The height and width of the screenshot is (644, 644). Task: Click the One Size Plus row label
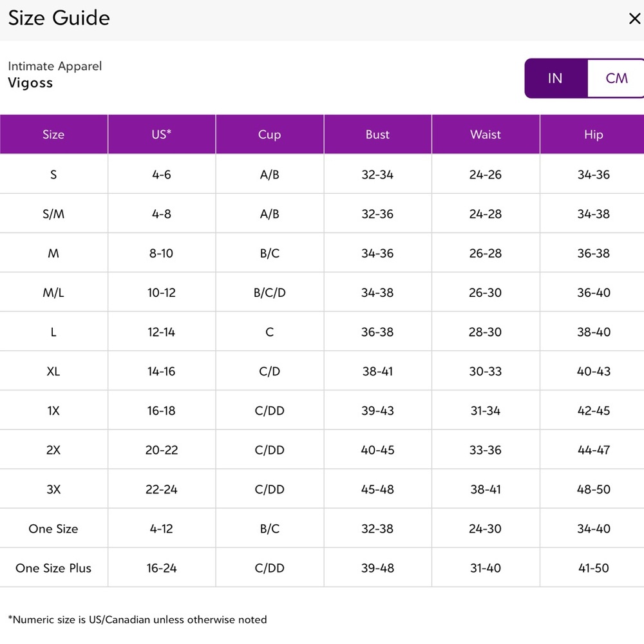pos(53,568)
